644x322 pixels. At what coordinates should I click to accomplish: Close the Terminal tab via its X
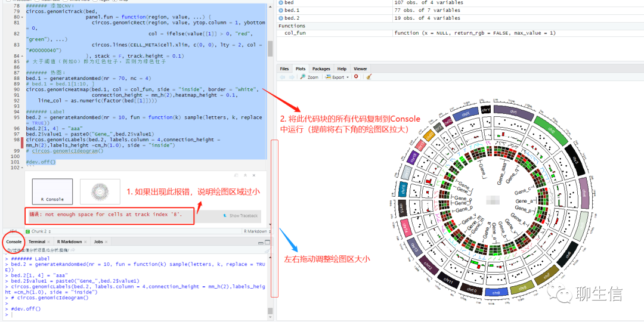[48, 242]
